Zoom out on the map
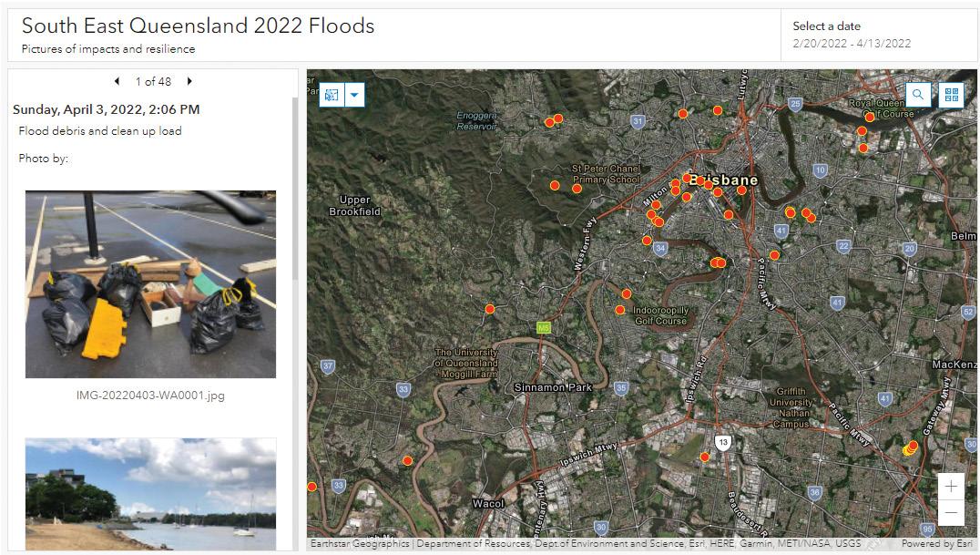Viewport: 980px width, 555px height. 951,513
